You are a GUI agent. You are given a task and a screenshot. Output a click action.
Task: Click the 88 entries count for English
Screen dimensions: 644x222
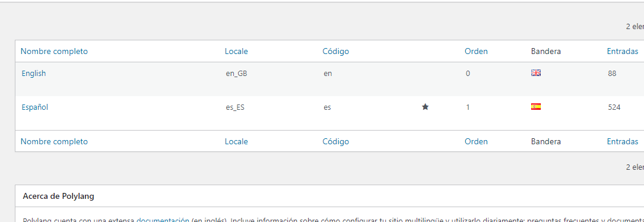tap(613, 74)
